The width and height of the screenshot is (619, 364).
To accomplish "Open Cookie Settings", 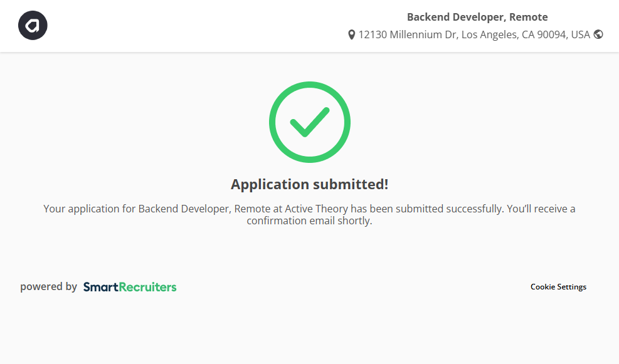I will click(x=558, y=287).
